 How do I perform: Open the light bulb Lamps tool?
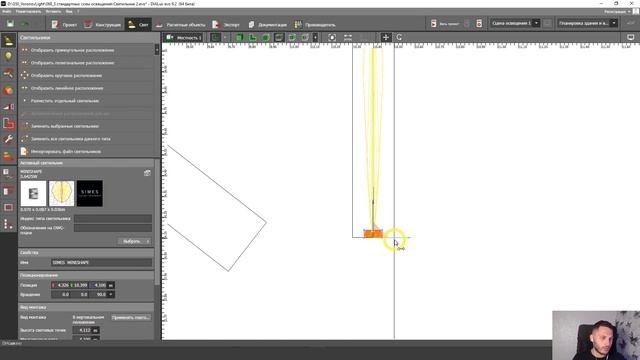tap(8, 56)
